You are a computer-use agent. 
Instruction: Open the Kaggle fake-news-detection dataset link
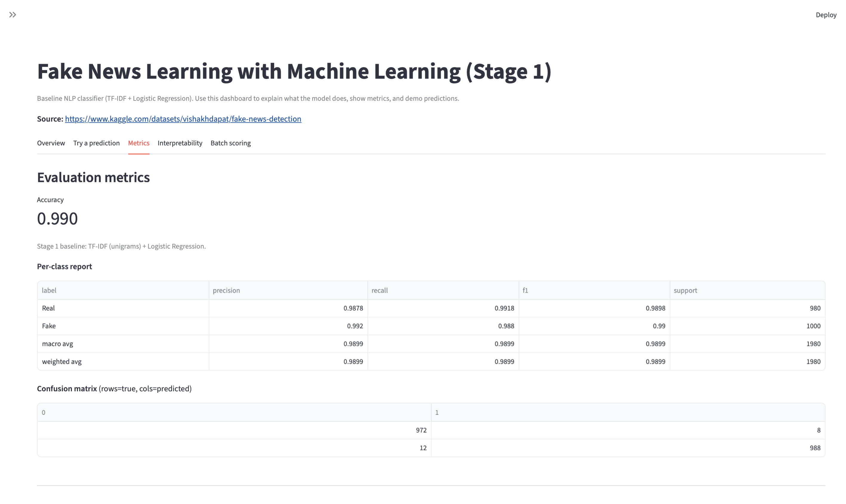[183, 119]
